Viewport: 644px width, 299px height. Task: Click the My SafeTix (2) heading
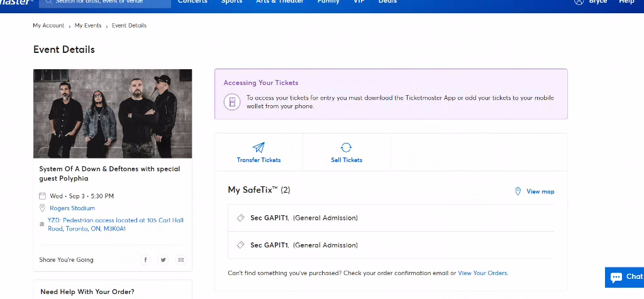click(259, 189)
